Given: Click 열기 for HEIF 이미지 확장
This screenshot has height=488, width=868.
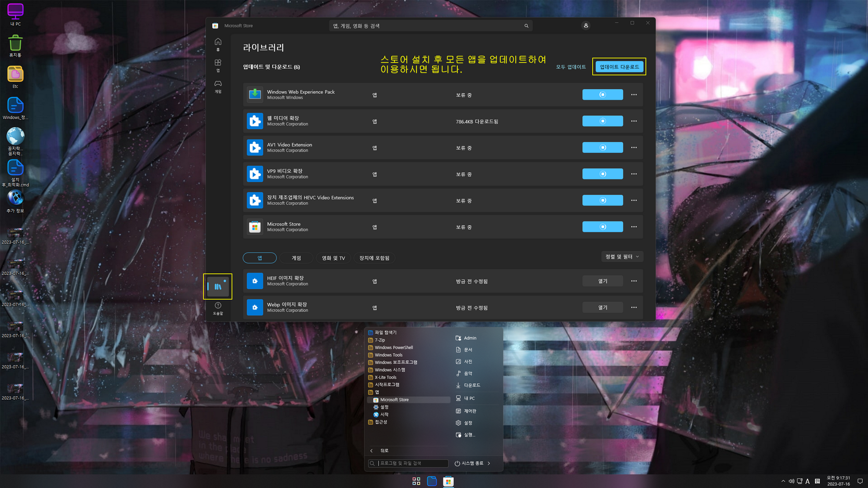Looking at the screenshot, I should pyautogui.click(x=602, y=281).
